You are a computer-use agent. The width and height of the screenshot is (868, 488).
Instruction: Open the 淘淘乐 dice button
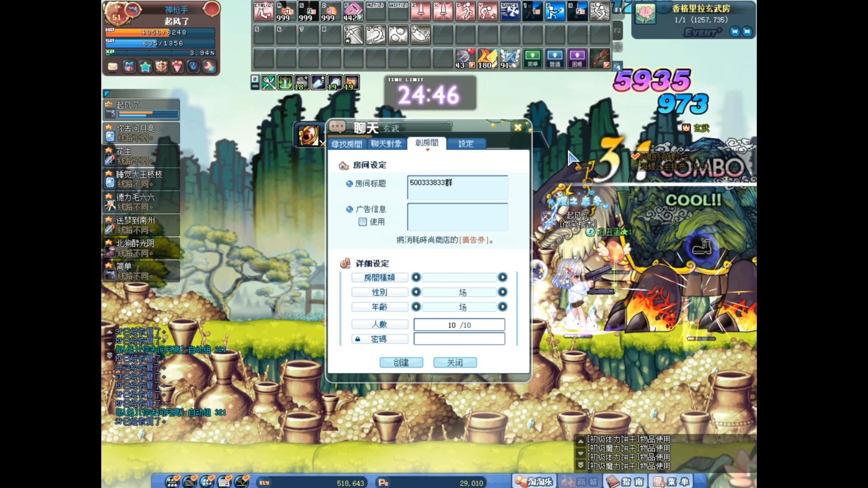tap(534, 482)
